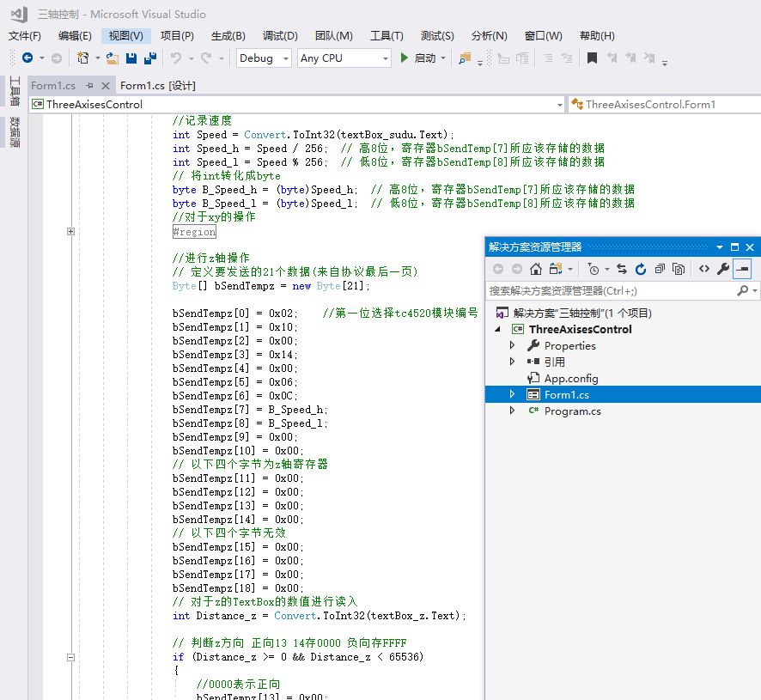Screen dimensions: 761x700
Task: Expand the collapsed #region block
Action: 70,232
